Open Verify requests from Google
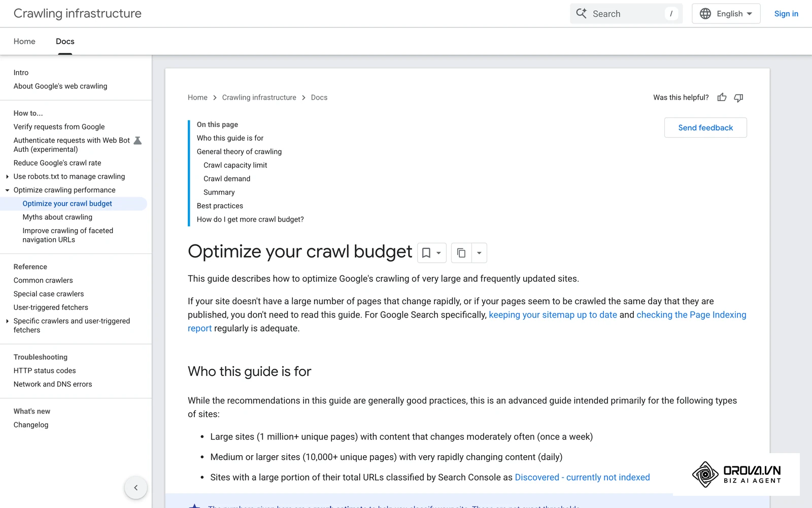Viewport: 812px width, 508px height. [59, 127]
